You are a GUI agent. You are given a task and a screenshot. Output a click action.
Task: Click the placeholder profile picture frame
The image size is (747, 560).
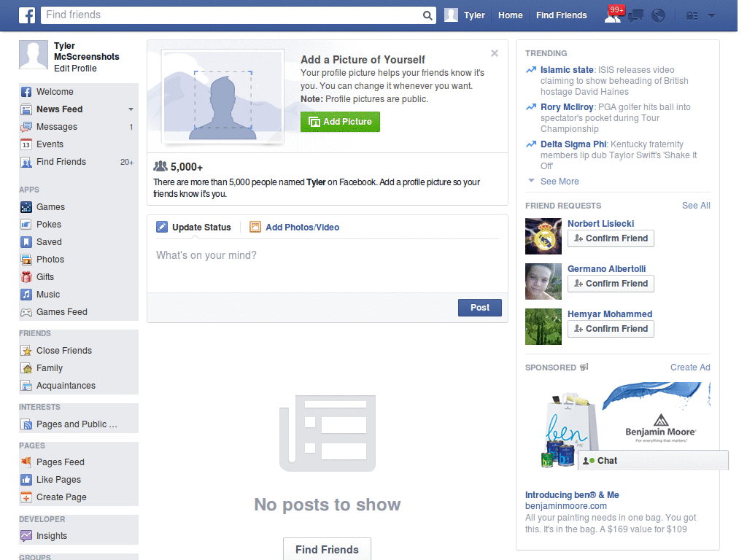(223, 96)
